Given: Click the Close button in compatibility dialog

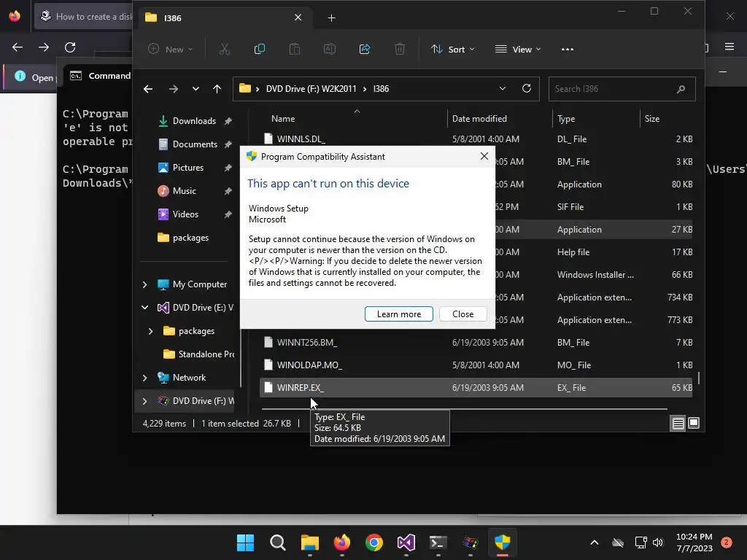Looking at the screenshot, I should 462,314.
